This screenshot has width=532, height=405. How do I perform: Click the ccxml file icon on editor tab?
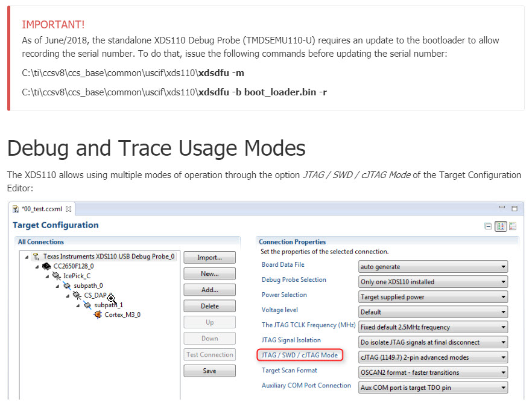pyautogui.click(x=16, y=209)
